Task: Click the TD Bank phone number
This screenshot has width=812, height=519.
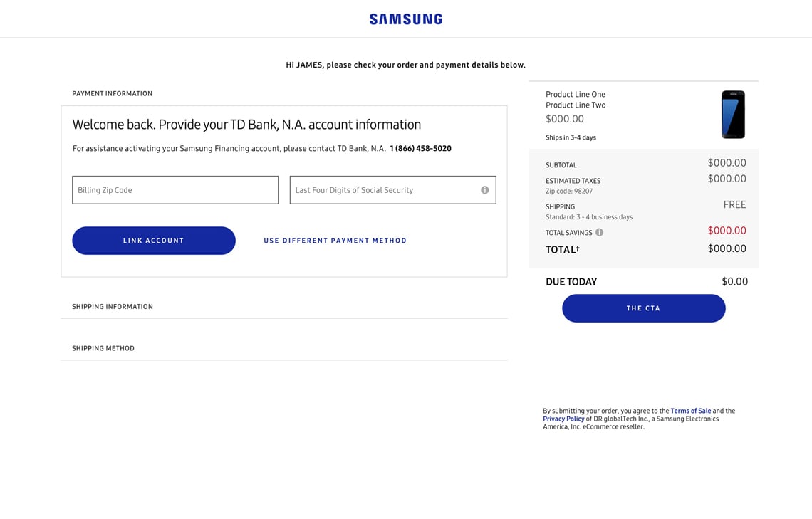Action: (420, 149)
